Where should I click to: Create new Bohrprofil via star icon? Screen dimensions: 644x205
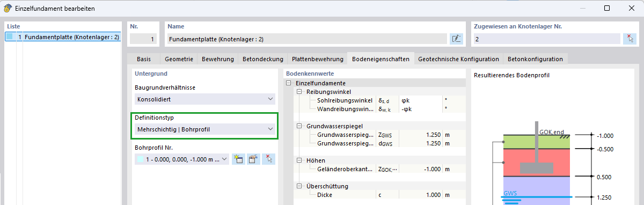pyautogui.click(x=238, y=159)
